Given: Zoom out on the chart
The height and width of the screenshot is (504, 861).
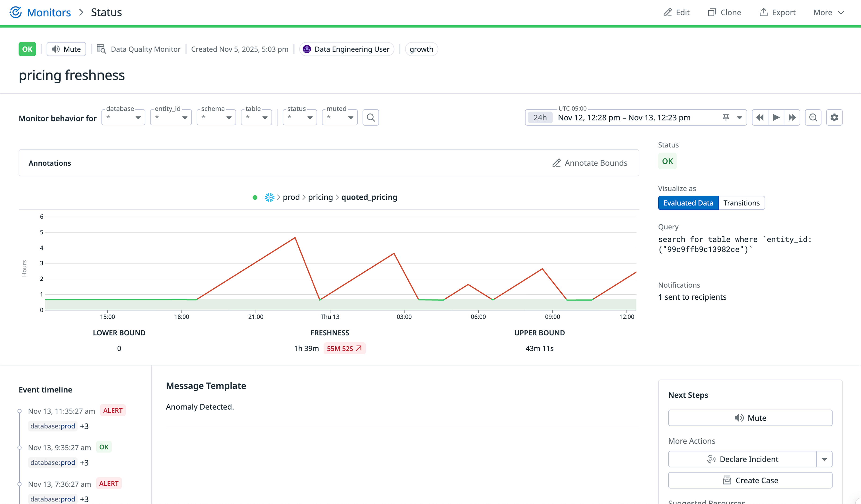Looking at the screenshot, I should [x=813, y=117].
